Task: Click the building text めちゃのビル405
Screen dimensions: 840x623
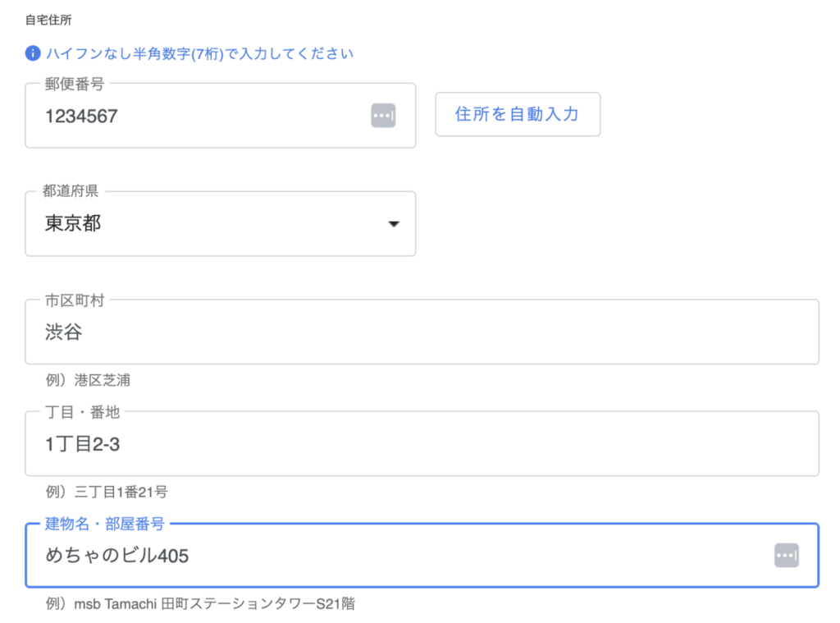Action: pyautogui.click(x=116, y=557)
